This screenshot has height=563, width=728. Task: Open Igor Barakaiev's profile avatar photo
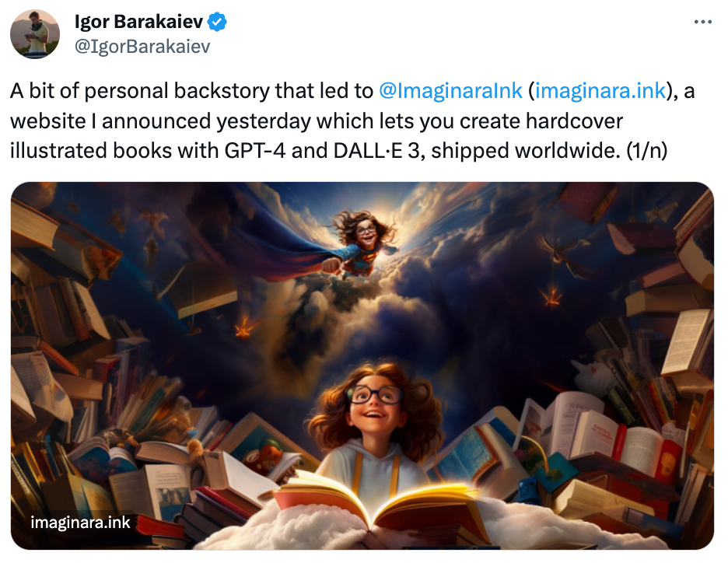35,34
